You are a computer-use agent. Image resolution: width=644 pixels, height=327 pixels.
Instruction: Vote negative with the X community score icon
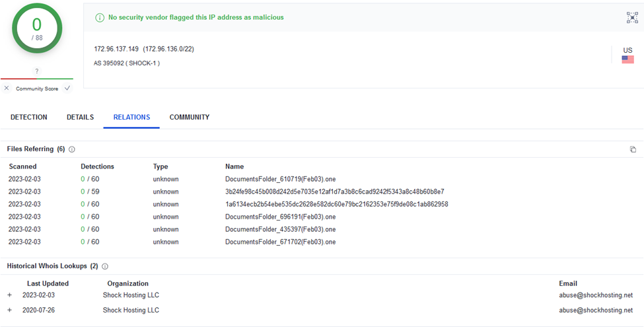[7, 88]
